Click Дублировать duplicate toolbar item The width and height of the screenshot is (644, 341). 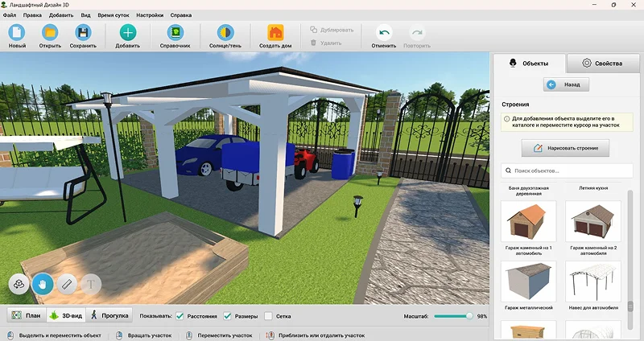pyautogui.click(x=332, y=30)
